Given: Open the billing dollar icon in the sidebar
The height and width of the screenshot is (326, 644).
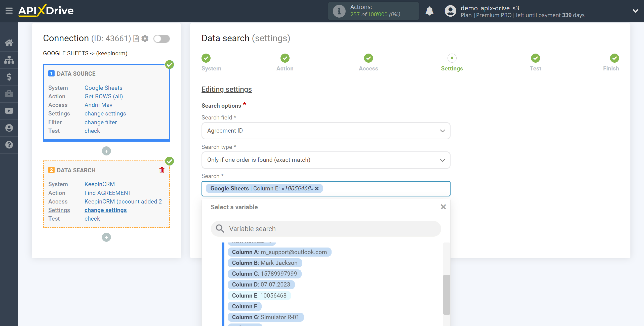Looking at the screenshot, I should point(9,77).
